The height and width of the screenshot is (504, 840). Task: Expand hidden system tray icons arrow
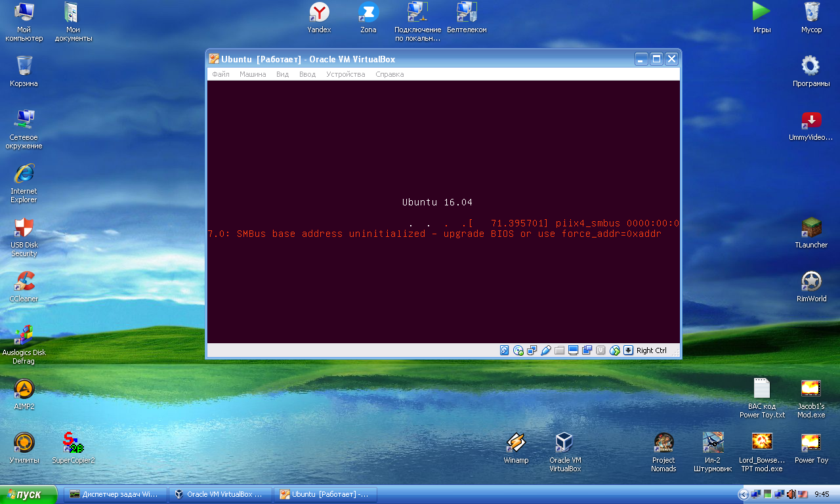[x=743, y=494]
